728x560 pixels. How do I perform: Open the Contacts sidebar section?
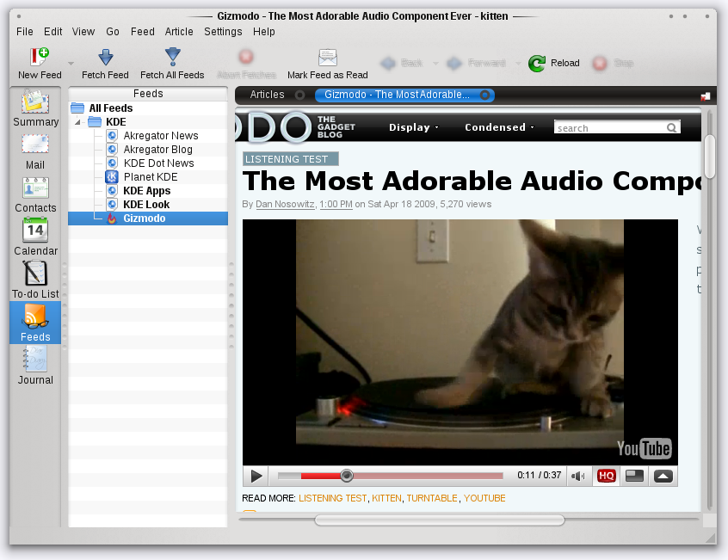pos(36,195)
